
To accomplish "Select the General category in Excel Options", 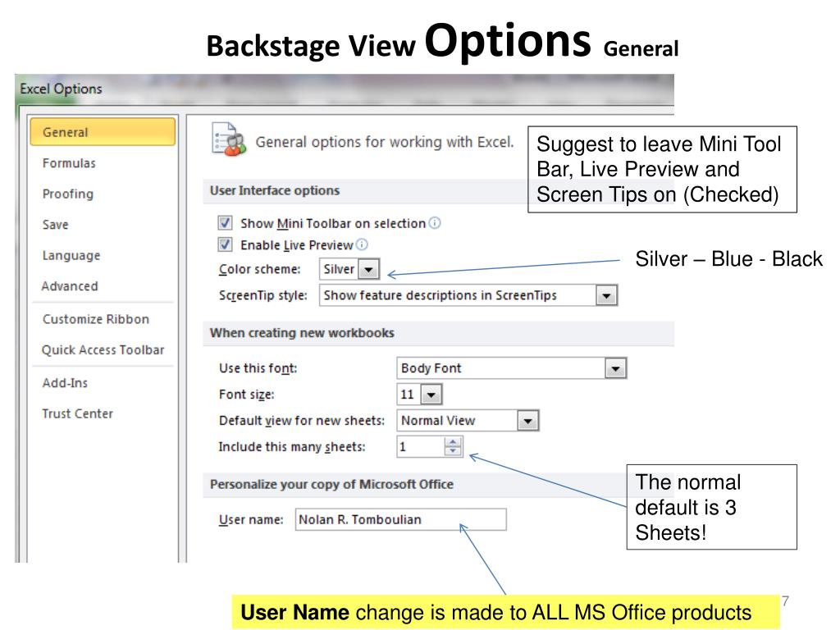I will [103, 132].
